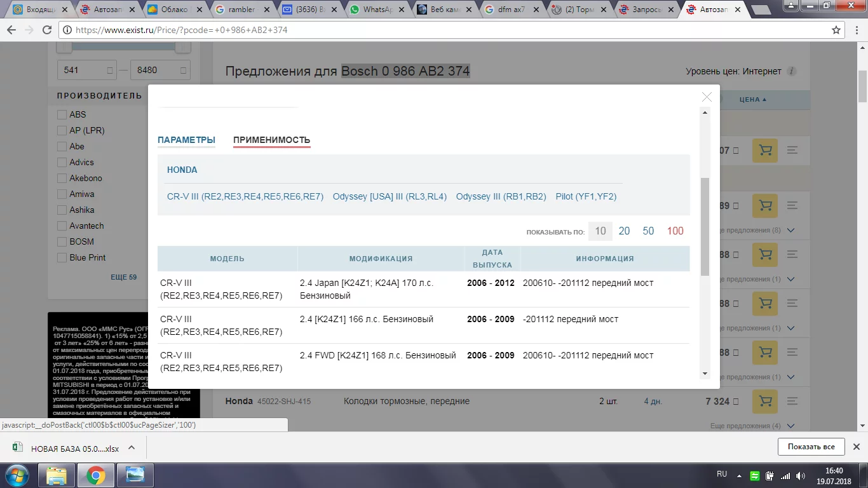
Task: Open the list menu icon for Honda 45022-SHJ-415
Action: [792, 402]
